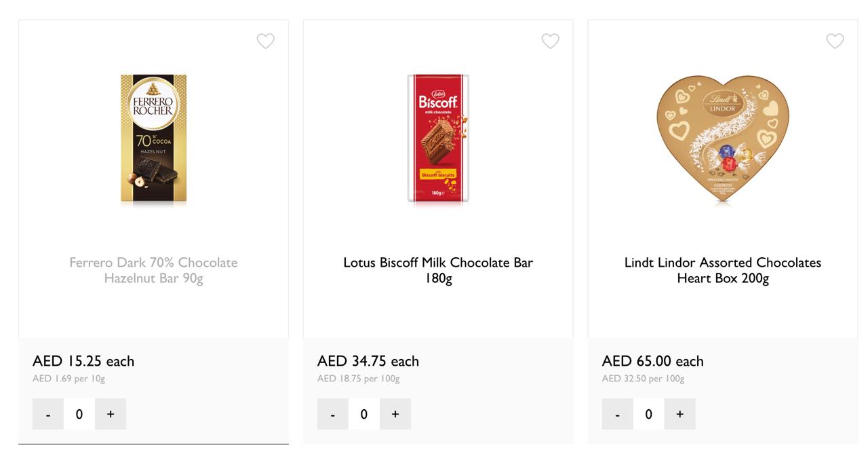Edit the Lindt Lindor quantity value
Viewport: 868px width, 456px height.
click(x=648, y=414)
